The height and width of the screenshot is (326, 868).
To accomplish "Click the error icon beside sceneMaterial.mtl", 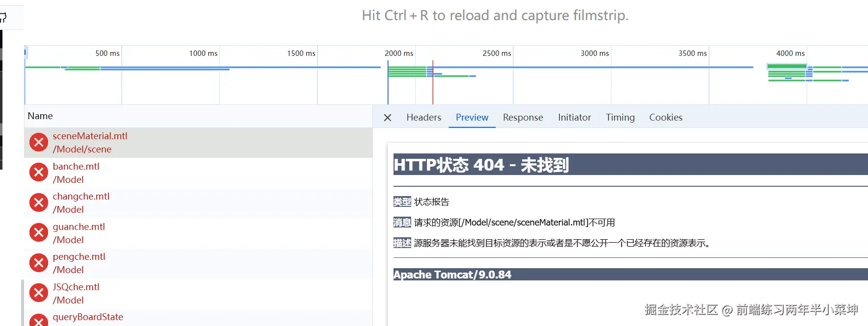I will tap(39, 143).
